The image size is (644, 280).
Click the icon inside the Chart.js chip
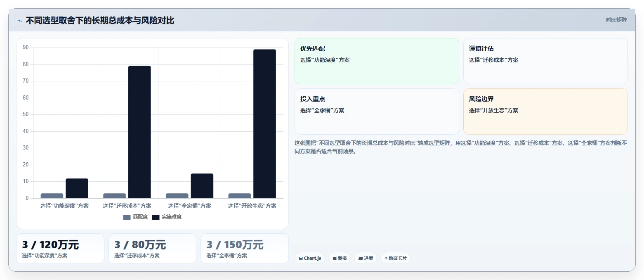click(x=301, y=259)
